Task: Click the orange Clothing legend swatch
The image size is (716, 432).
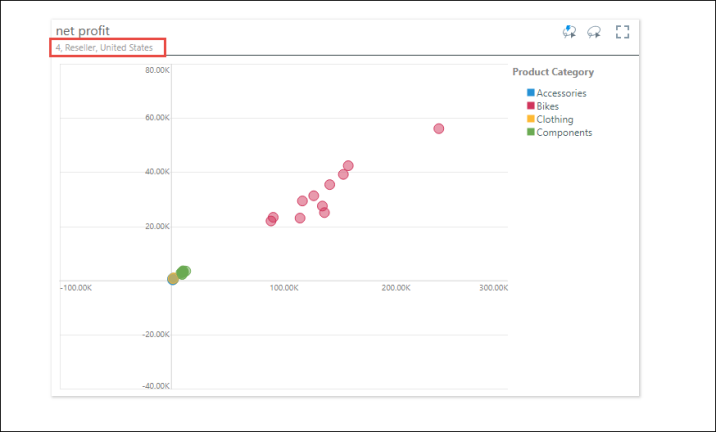Action: (531, 119)
